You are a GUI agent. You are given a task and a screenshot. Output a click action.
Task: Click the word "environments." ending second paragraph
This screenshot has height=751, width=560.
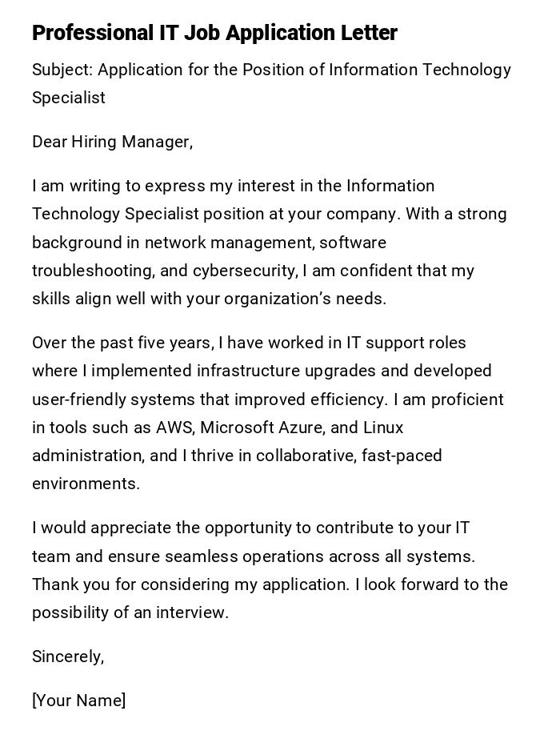pos(86,484)
